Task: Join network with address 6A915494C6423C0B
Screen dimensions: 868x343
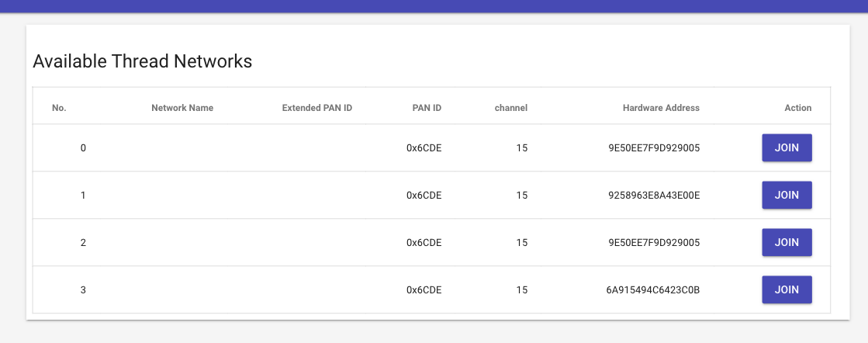Action: 787,289
